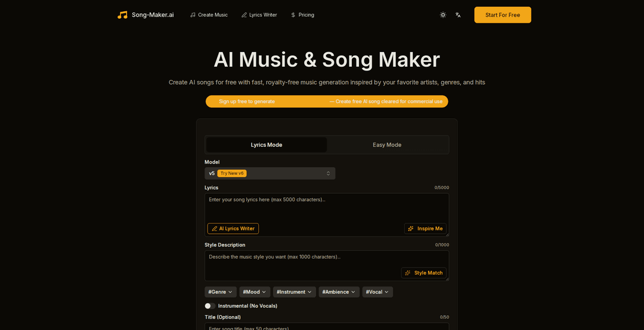Click the Style Description 0/1000 counter

point(442,245)
